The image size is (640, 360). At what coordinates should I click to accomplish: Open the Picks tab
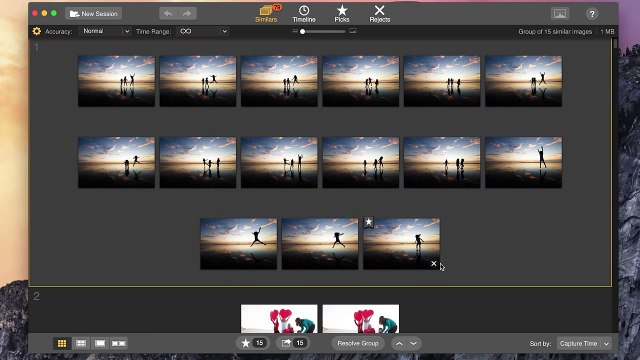tap(342, 14)
